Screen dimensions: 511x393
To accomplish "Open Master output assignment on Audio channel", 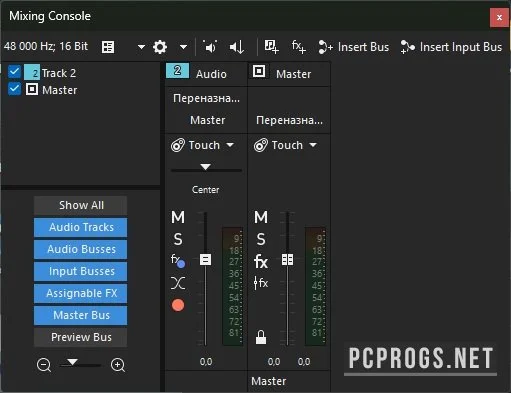I will coord(207,120).
